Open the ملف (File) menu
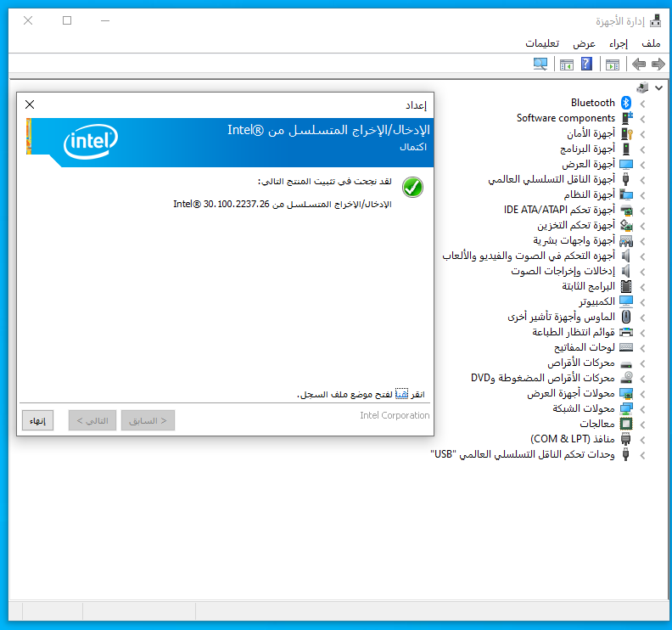The height and width of the screenshot is (630, 672). 651,43
